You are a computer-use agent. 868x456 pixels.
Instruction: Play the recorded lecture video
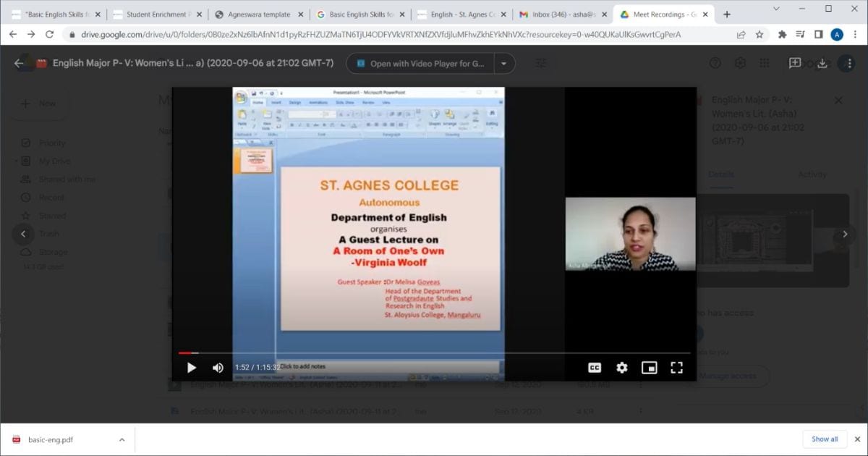coord(192,368)
